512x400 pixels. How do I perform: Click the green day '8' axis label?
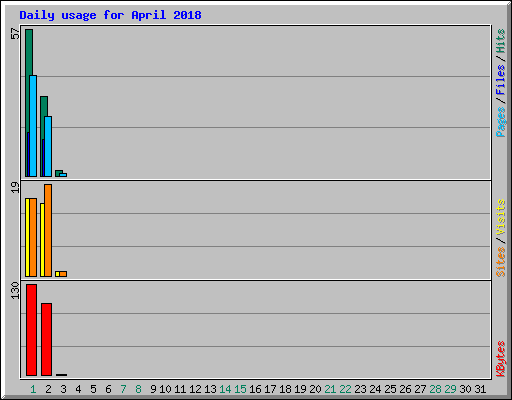[138, 389]
